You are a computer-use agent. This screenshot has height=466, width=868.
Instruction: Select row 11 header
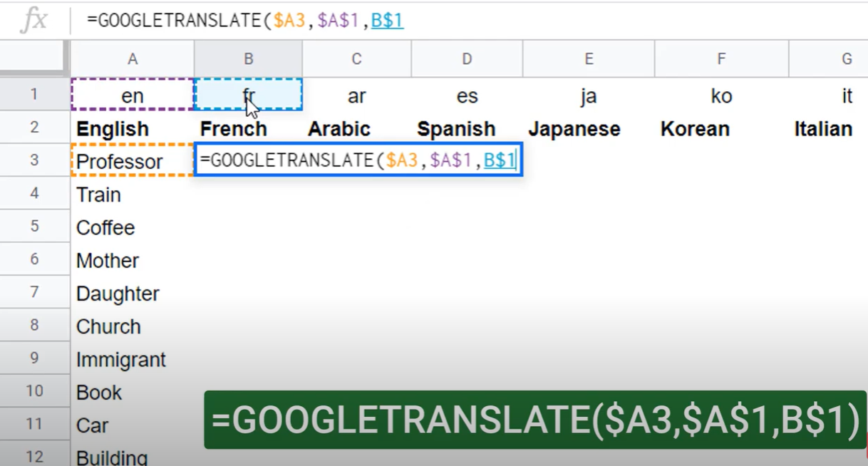coord(34,423)
